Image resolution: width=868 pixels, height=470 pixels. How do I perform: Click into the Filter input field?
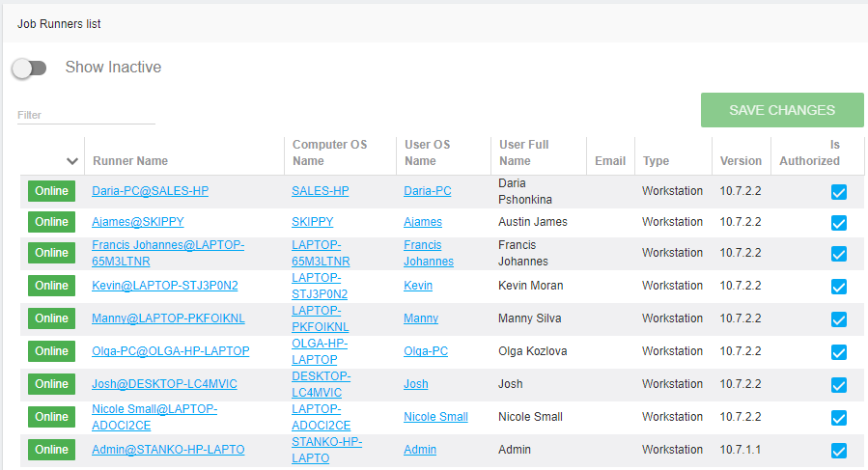(x=85, y=115)
